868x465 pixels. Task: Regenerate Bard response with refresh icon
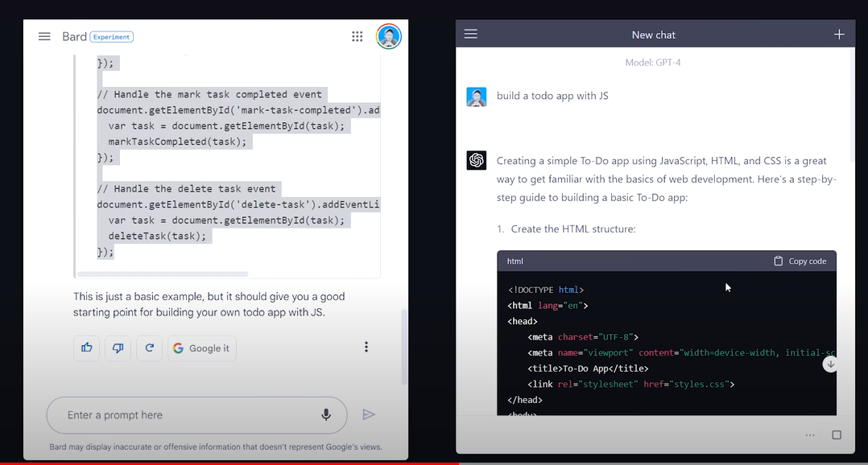150,348
